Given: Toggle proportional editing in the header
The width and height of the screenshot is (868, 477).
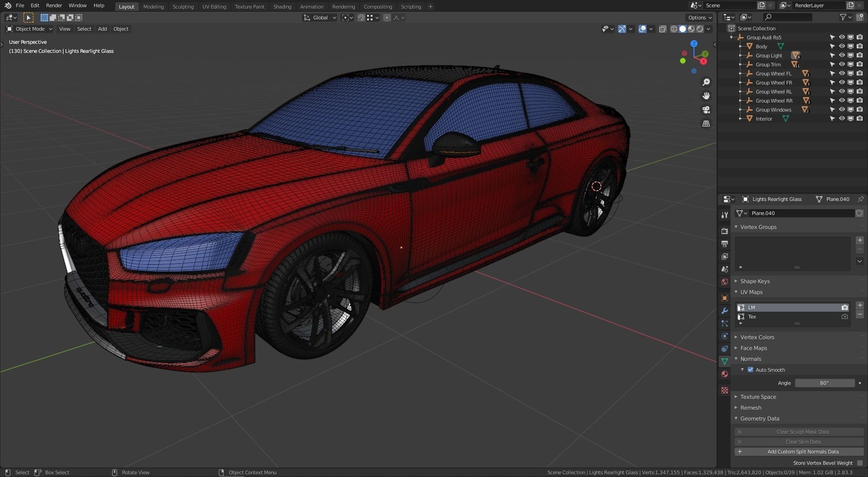Looking at the screenshot, I should (x=387, y=18).
